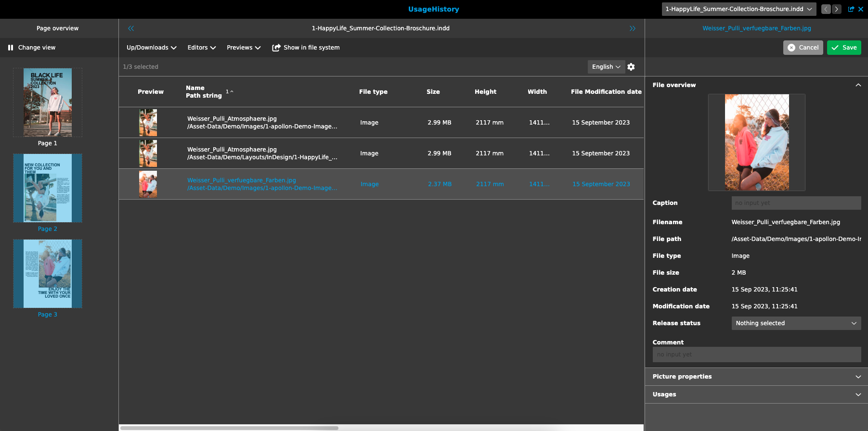Open in new window icon
This screenshot has width=868, height=431.
pos(851,9)
